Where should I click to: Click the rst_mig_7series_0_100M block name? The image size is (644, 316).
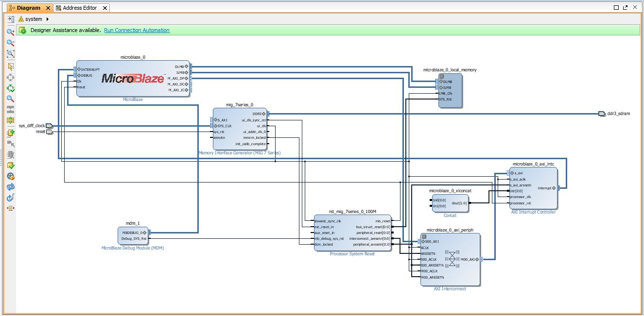click(352, 211)
